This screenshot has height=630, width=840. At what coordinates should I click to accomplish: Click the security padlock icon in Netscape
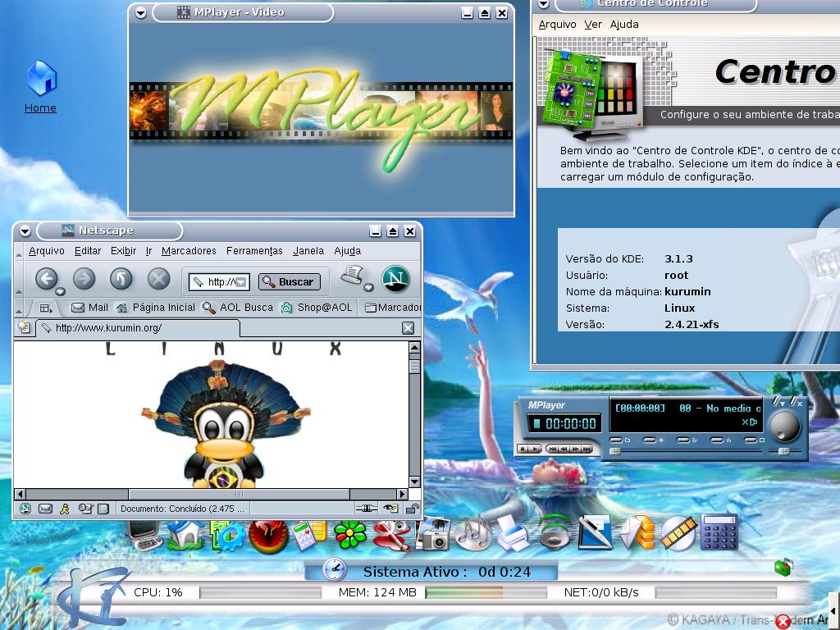(412, 509)
